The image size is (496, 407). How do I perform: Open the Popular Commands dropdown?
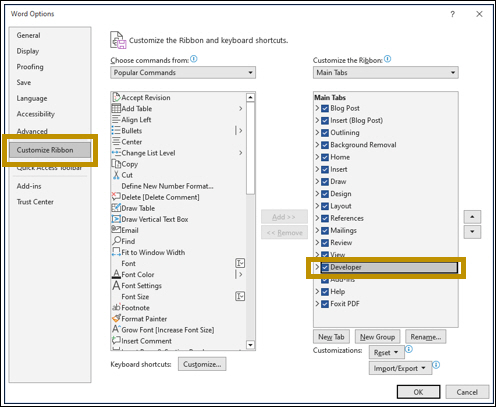point(183,73)
